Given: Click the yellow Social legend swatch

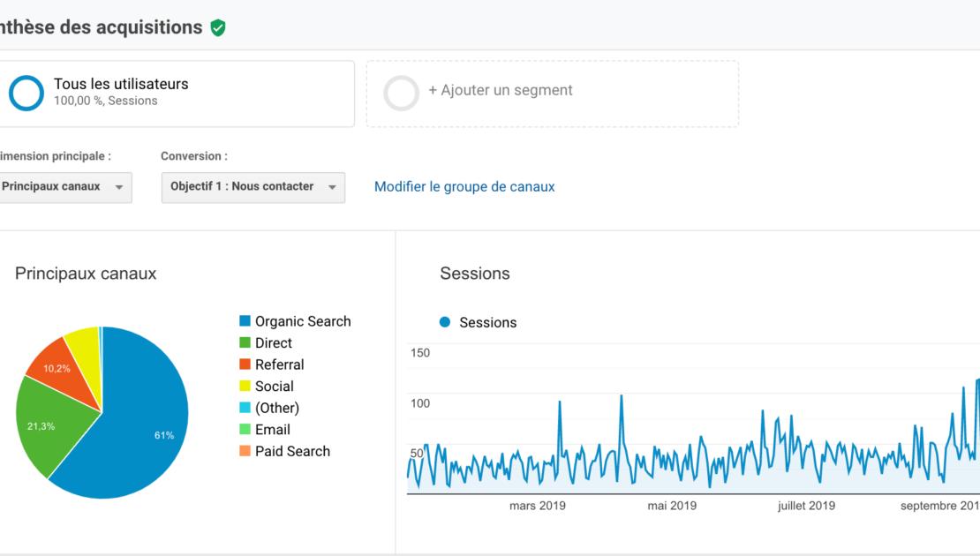Looking at the screenshot, I should point(245,387).
